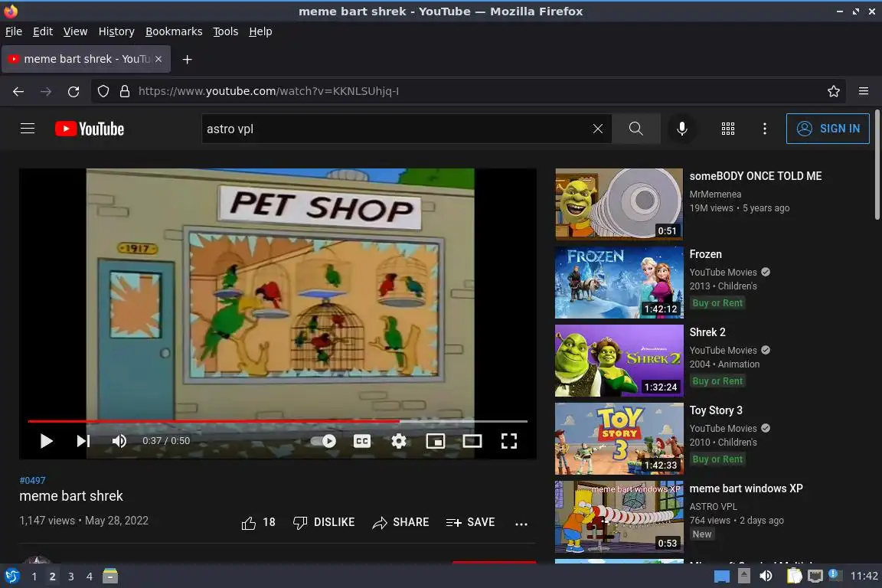Viewport: 882px width, 588px height.
Task: Skip to next video in player
Action: click(83, 441)
